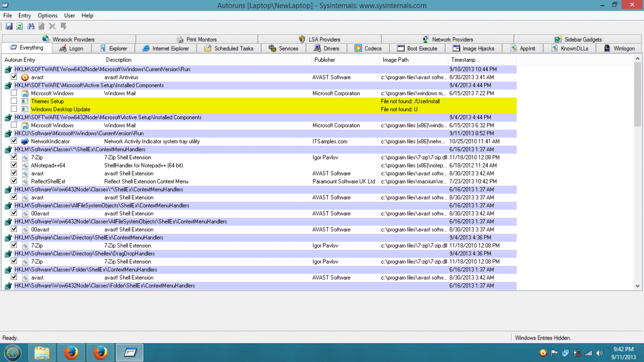Image resolution: width=644 pixels, height=362 pixels.
Task: Select the ITSamples.com publisher cell
Action: click(330, 141)
